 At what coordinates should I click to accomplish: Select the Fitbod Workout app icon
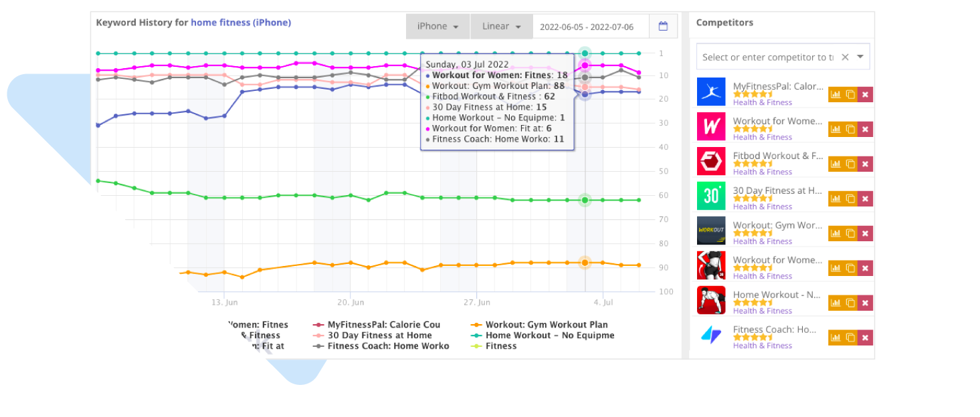(711, 161)
